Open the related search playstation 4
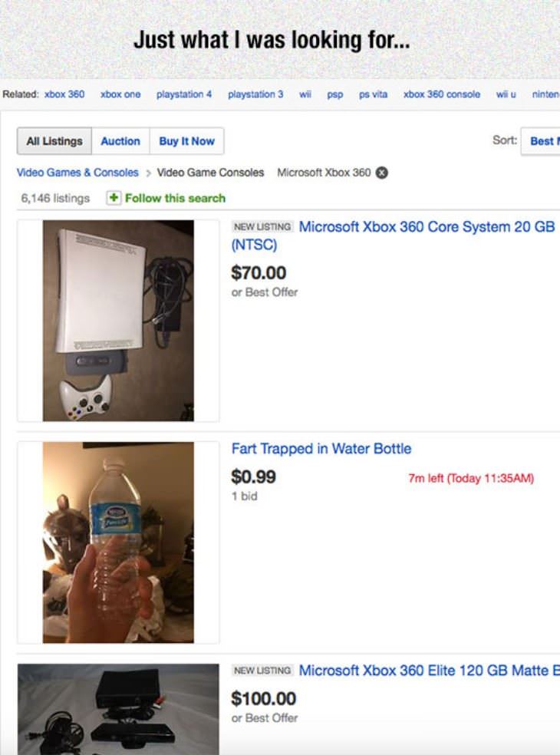The height and width of the screenshot is (755, 560). [x=184, y=94]
